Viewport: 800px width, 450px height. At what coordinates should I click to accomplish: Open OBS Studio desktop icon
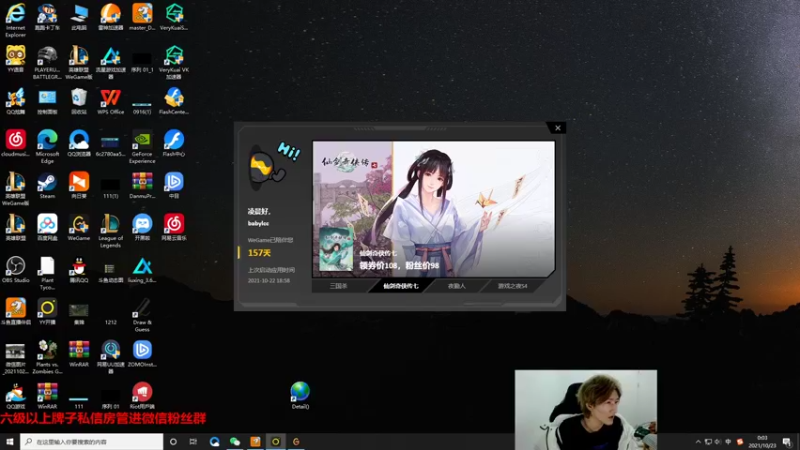click(x=15, y=269)
